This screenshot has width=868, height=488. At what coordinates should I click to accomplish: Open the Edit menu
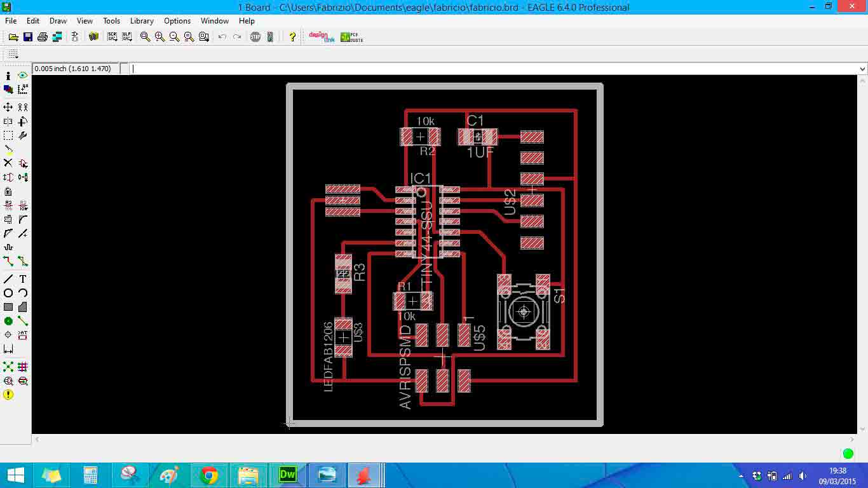click(x=33, y=21)
